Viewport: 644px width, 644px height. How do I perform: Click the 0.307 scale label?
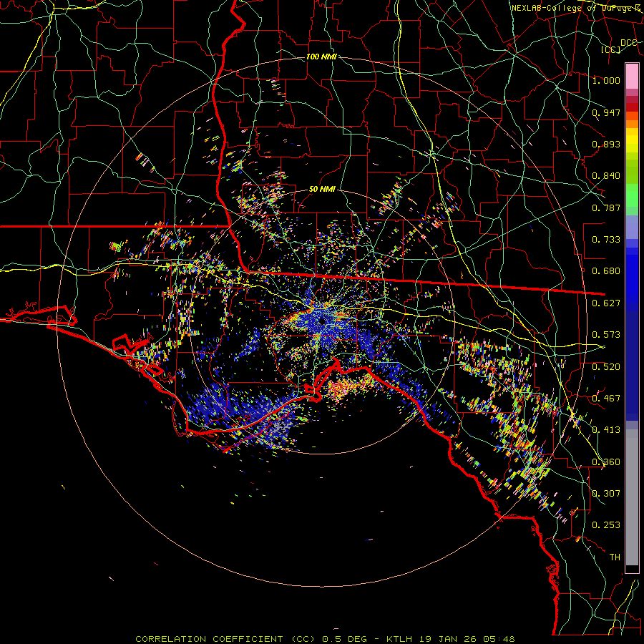pos(606,494)
